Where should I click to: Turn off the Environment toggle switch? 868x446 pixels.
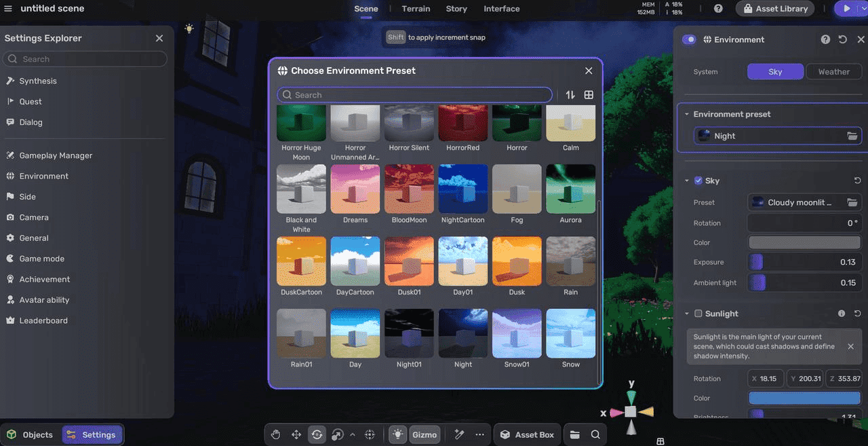point(689,39)
